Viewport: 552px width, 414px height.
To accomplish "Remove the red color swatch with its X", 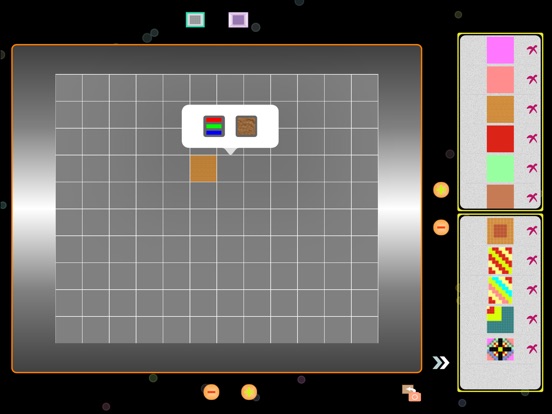I will point(532,138).
